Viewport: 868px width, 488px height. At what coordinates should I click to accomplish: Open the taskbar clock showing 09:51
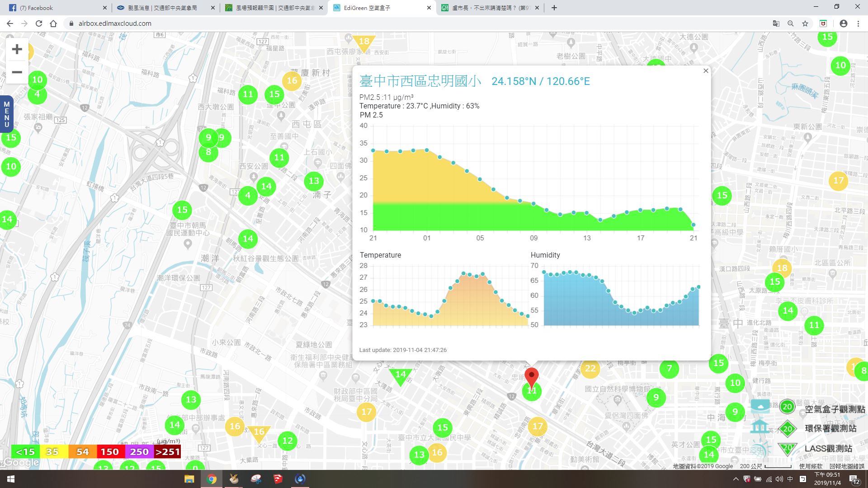click(827, 479)
